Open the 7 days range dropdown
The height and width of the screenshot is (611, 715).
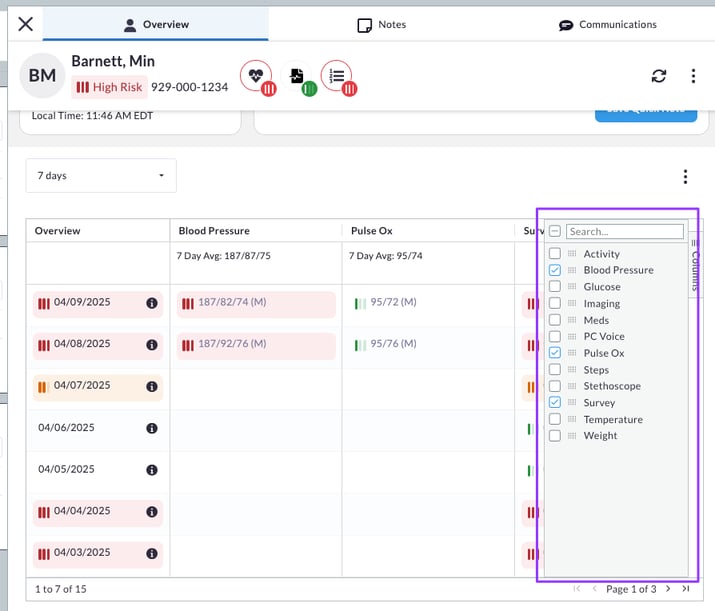click(101, 176)
